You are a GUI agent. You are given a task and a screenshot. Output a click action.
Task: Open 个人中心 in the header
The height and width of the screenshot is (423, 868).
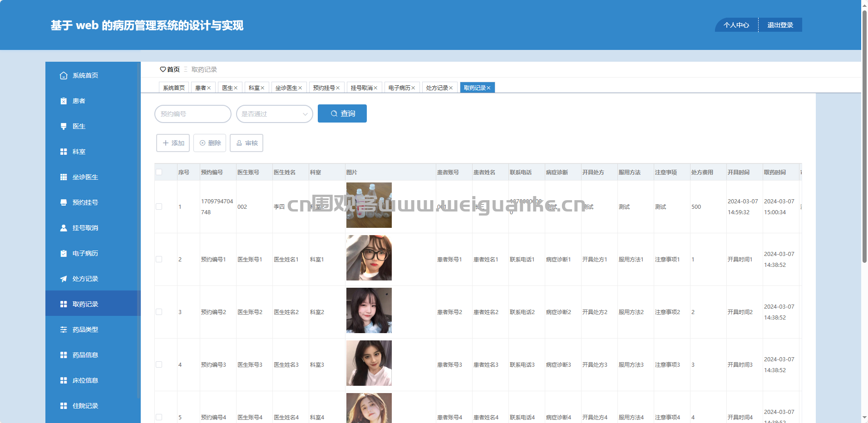[736, 25]
